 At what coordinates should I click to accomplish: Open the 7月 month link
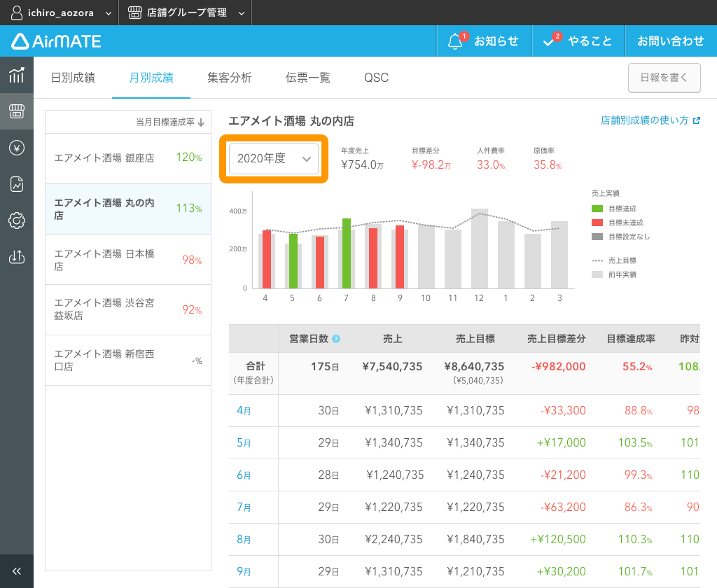pos(244,507)
